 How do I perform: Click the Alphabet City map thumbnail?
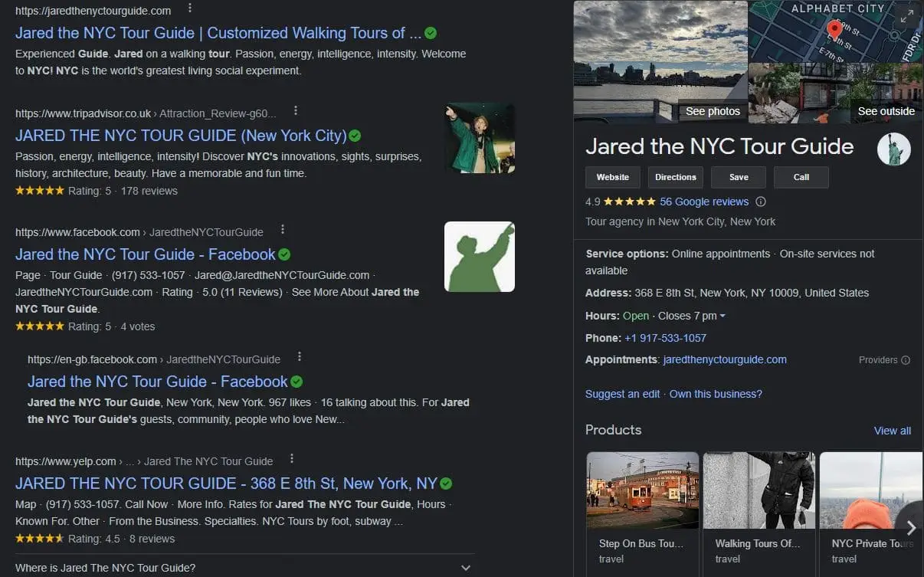click(835, 31)
